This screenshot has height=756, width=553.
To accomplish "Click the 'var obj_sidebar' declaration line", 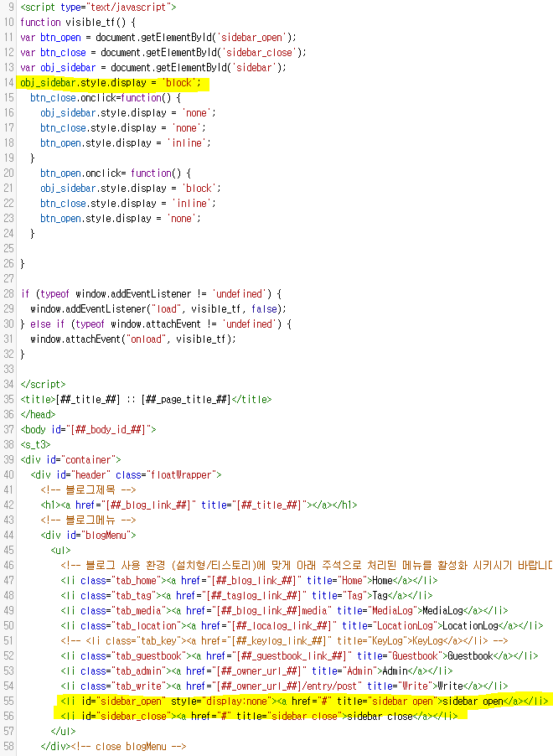I will (153, 68).
